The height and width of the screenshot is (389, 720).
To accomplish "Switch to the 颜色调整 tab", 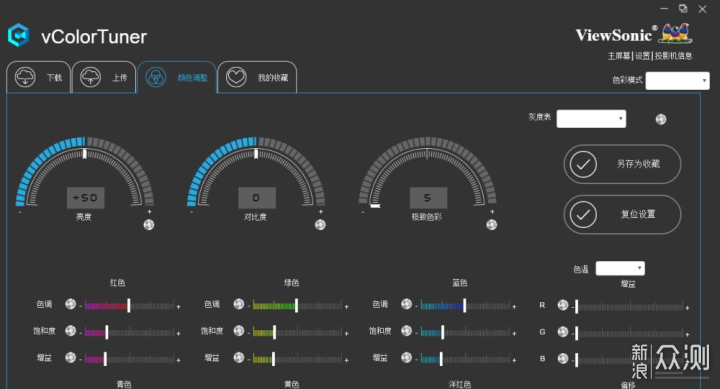I will click(x=177, y=77).
